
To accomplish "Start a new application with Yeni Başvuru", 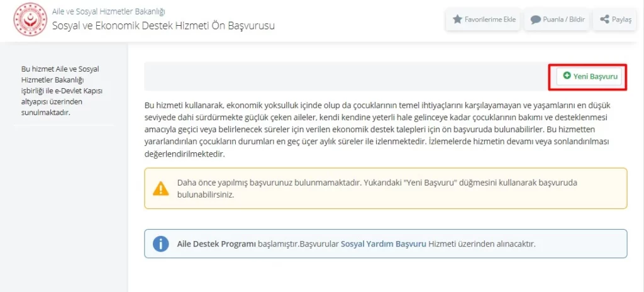I will pyautogui.click(x=589, y=76).
